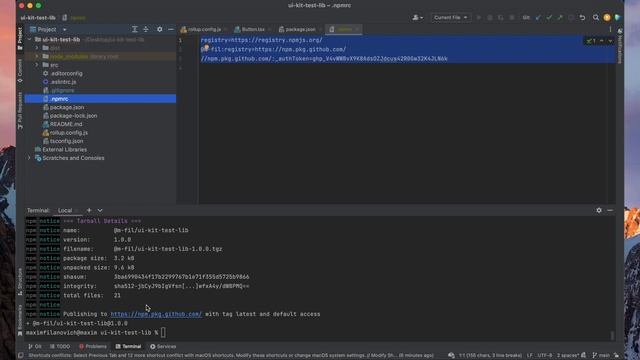Click Collapse All in Project panel
The width and height of the screenshot is (640, 360).
coord(146,29)
